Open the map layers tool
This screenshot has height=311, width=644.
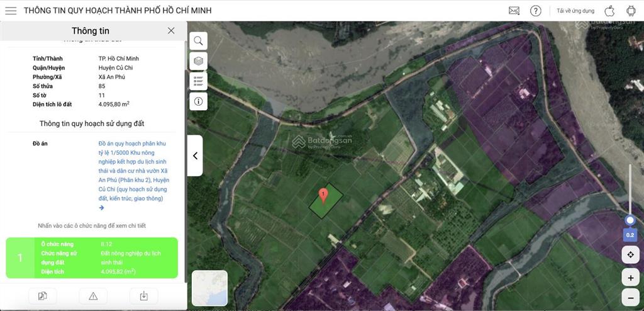tap(198, 61)
